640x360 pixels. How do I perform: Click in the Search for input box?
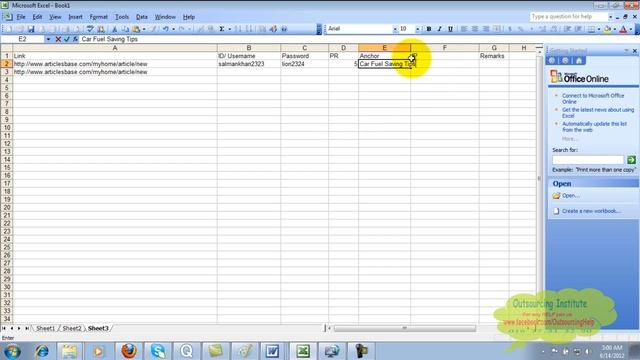(x=588, y=160)
